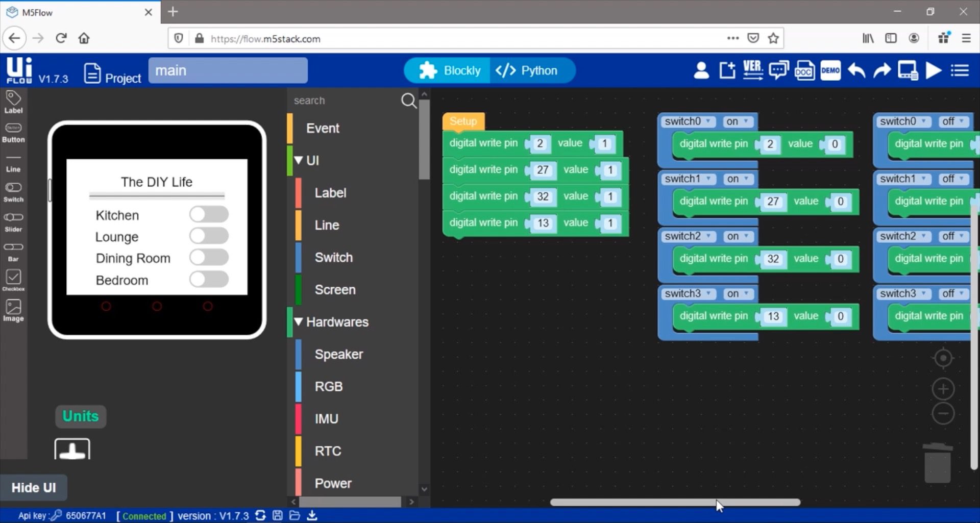Click the undo arrow icon
The width and height of the screenshot is (980, 523).
(856, 70)
